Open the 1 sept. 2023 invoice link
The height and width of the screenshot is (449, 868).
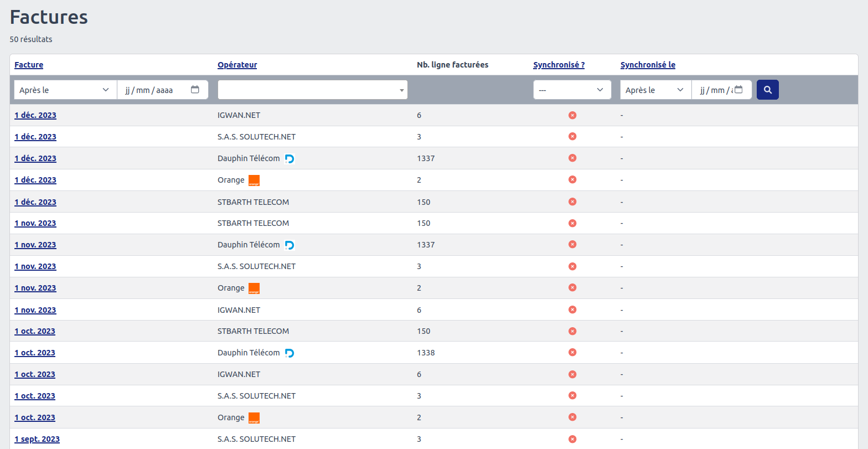pyautogui.click(x=37, y=439)
